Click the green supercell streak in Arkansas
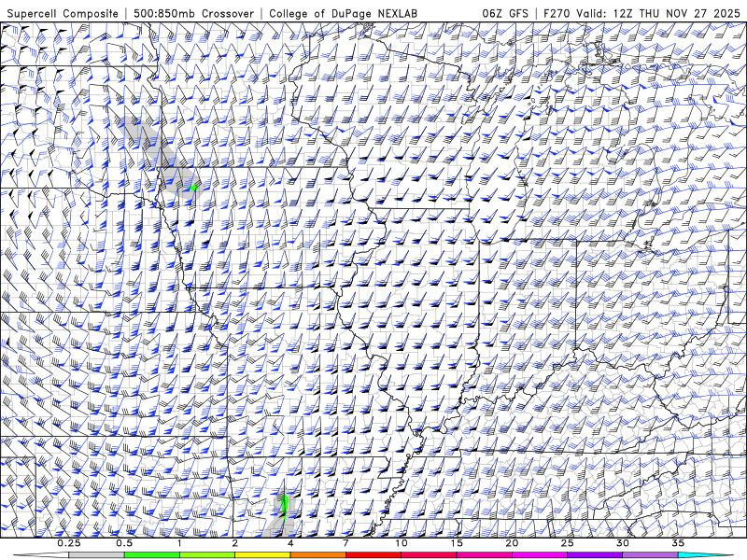Screen dimensions: 747x560 (x=285, y=506)
